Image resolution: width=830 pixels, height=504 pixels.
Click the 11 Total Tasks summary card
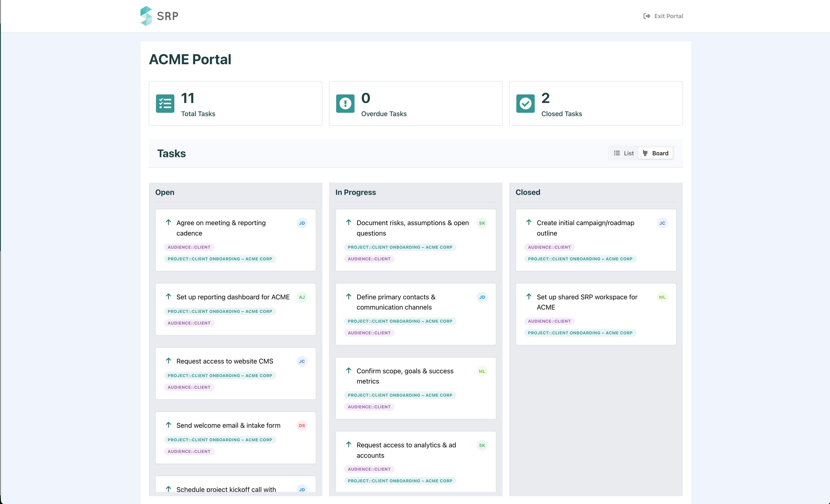(235, 103)
